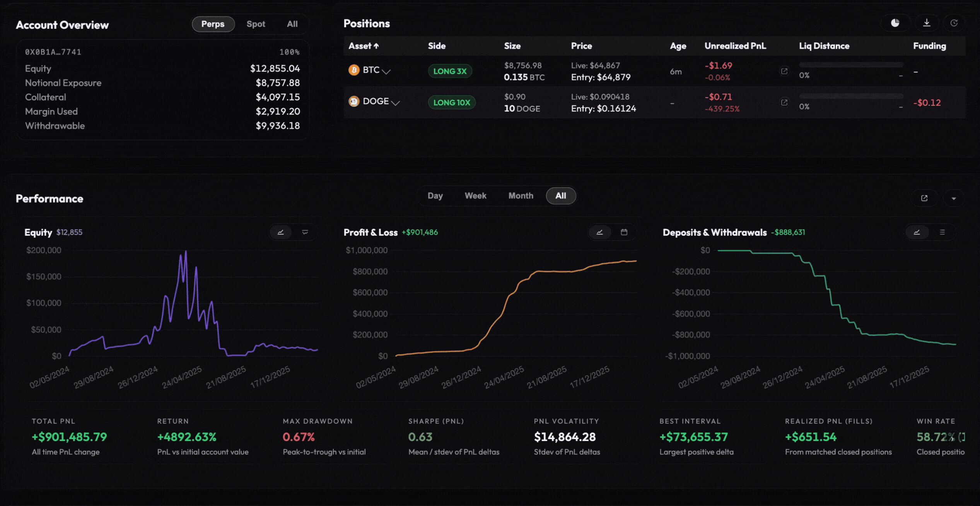Click the list icon on Deposits & Withdrawals chart
The image size is (980, 506).
tap(942, 232)
